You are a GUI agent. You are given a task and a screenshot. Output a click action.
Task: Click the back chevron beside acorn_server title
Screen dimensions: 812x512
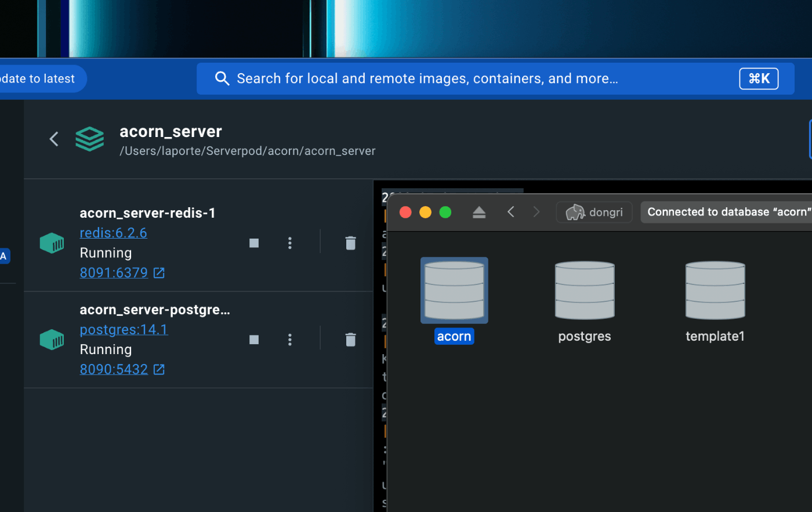(53, 139)
